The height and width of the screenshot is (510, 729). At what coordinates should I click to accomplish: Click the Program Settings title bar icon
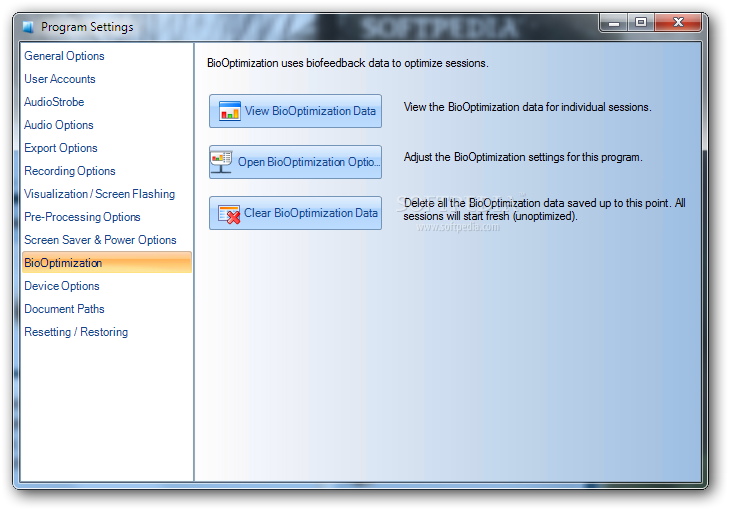pos(28,27)
